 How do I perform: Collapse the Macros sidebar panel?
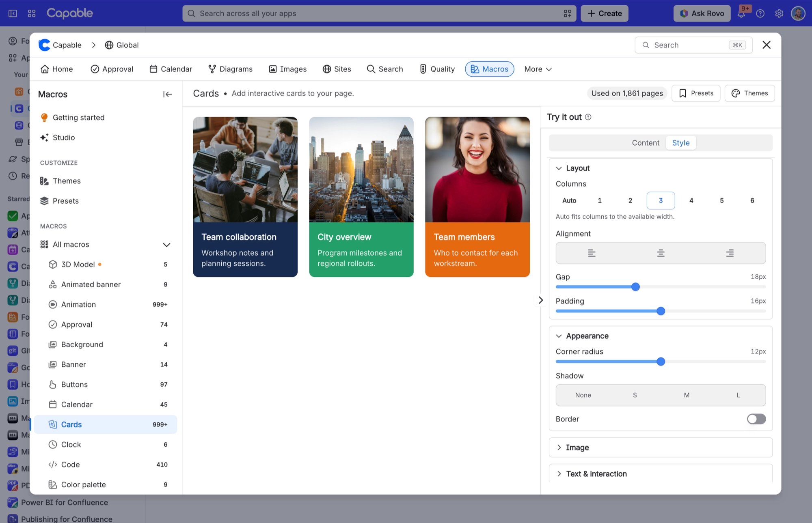[167, 94]
